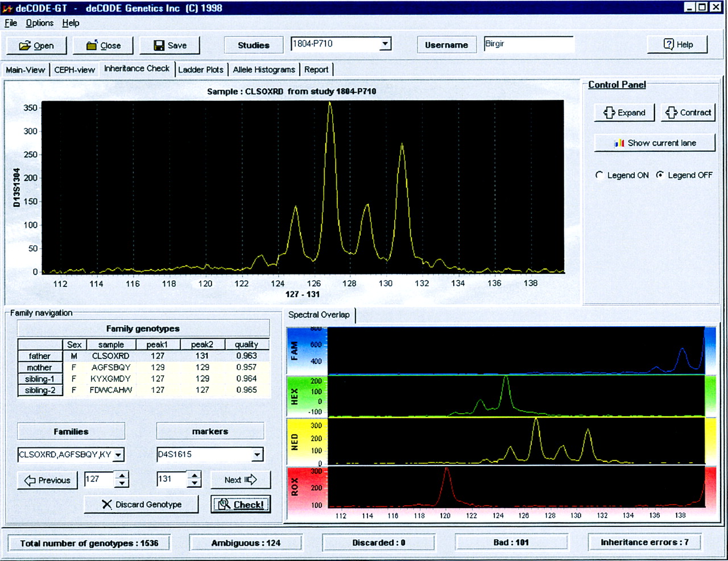Turn Legend ON radio button
This screenshot has width=728, height=561.
[599, 175]
